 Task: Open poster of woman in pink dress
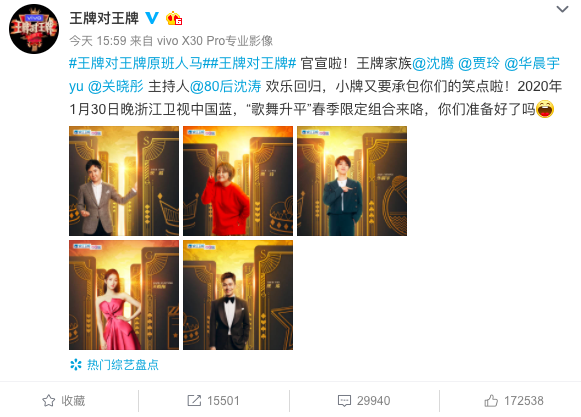(x=124, y=295)
